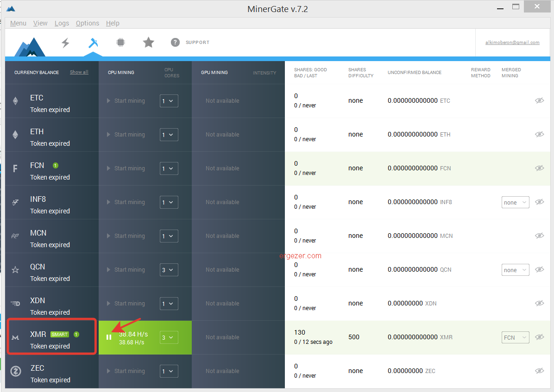
Task: Toggle visibility eye for ETC row
Action: pos(539,100)
